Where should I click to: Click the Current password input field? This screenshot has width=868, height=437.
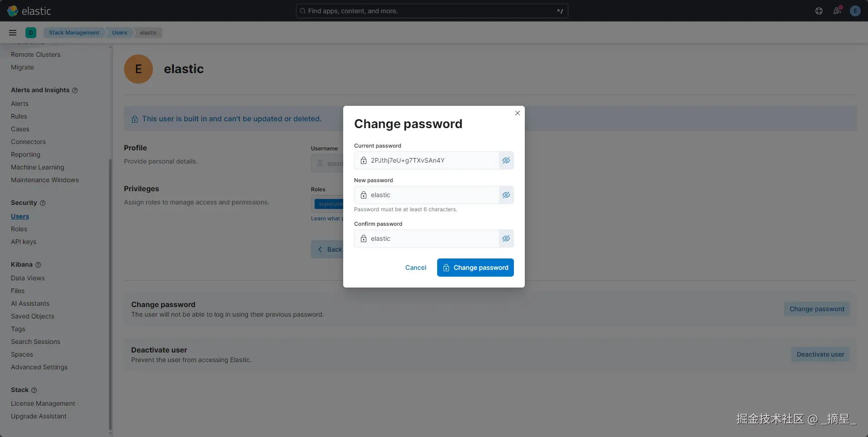click(x=427, y=160)
